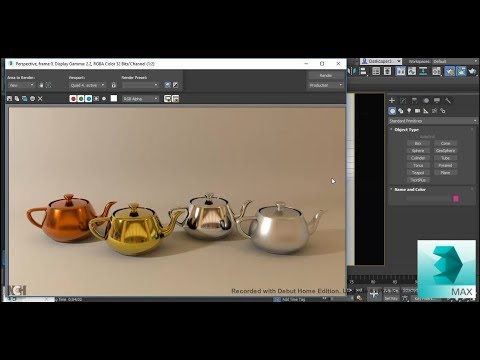Print the rendered image
Viewport: 480px width, 360px height.
tap(32, 99)
